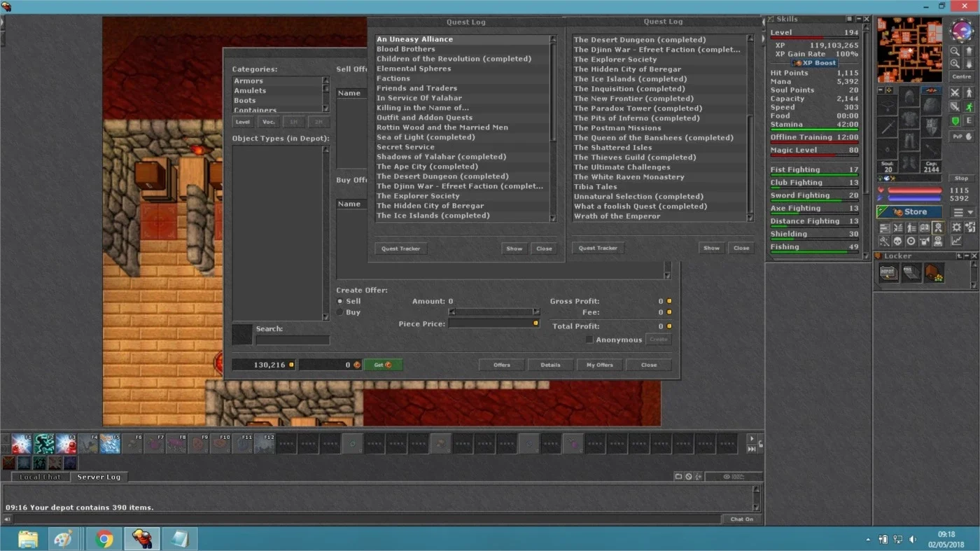Click the My Offers button
980x551 pixels.
(x=600, y=365)
